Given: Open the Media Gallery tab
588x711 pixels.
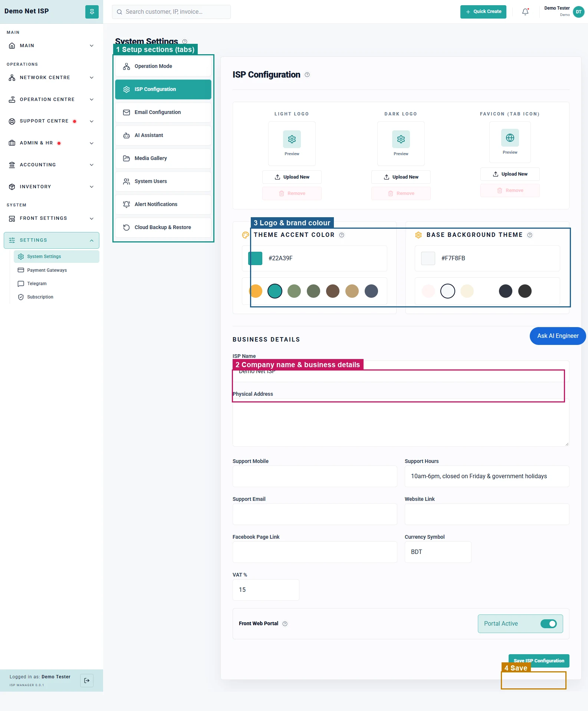Looking at the screenshot, I should (x=163, y=158).
